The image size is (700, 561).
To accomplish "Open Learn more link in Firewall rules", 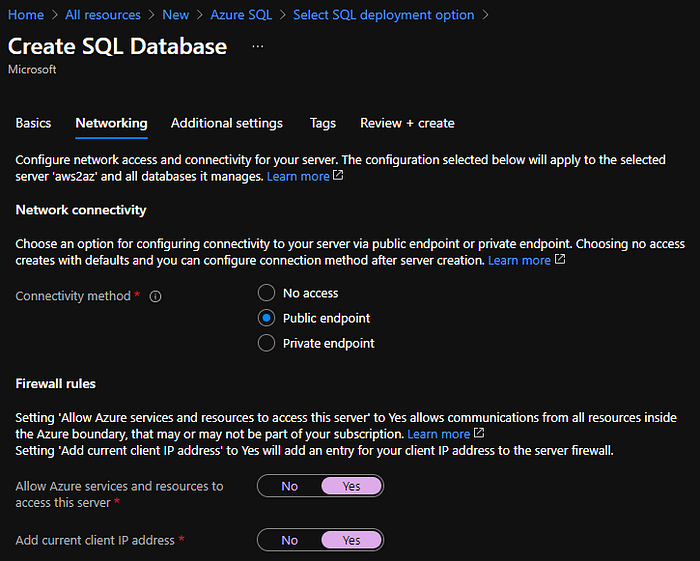I will (438, 434).
